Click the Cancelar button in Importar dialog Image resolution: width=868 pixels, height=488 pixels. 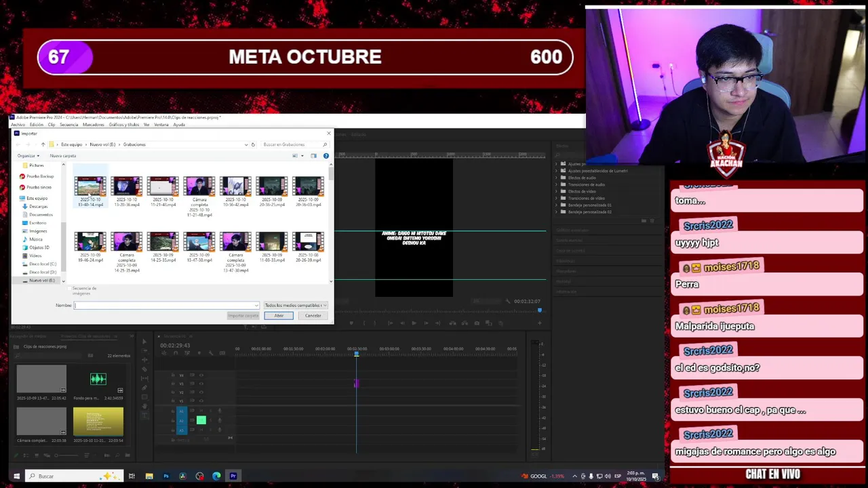click(313, 315)
